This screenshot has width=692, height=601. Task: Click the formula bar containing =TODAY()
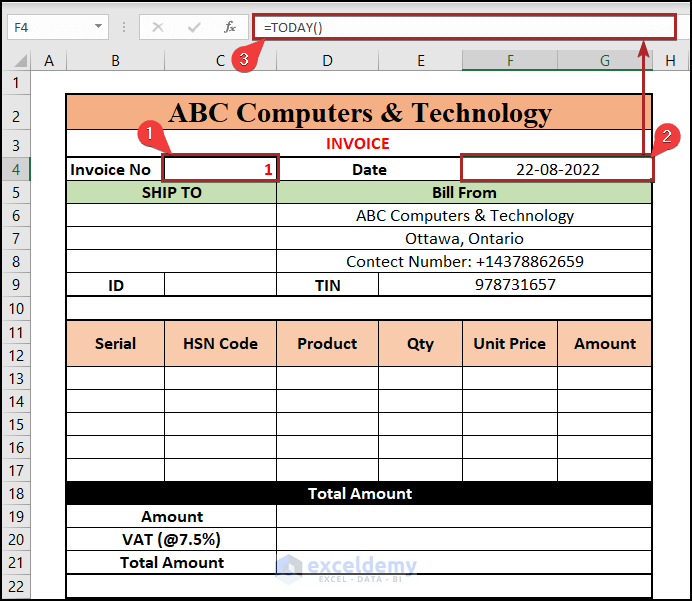point(464,27)
